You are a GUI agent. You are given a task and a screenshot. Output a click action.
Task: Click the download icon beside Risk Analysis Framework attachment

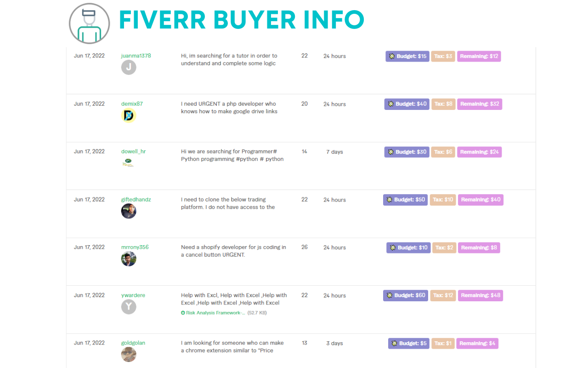[x=183, y=312]
